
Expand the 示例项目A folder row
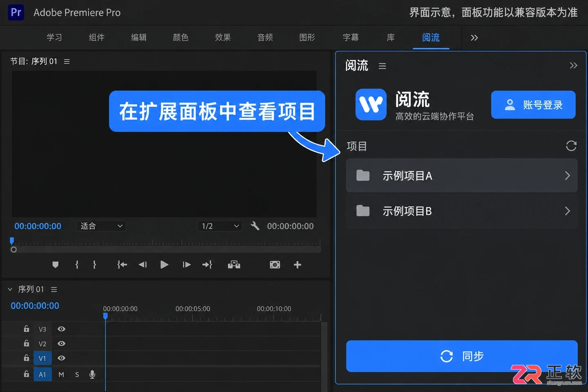click(462, 176)
